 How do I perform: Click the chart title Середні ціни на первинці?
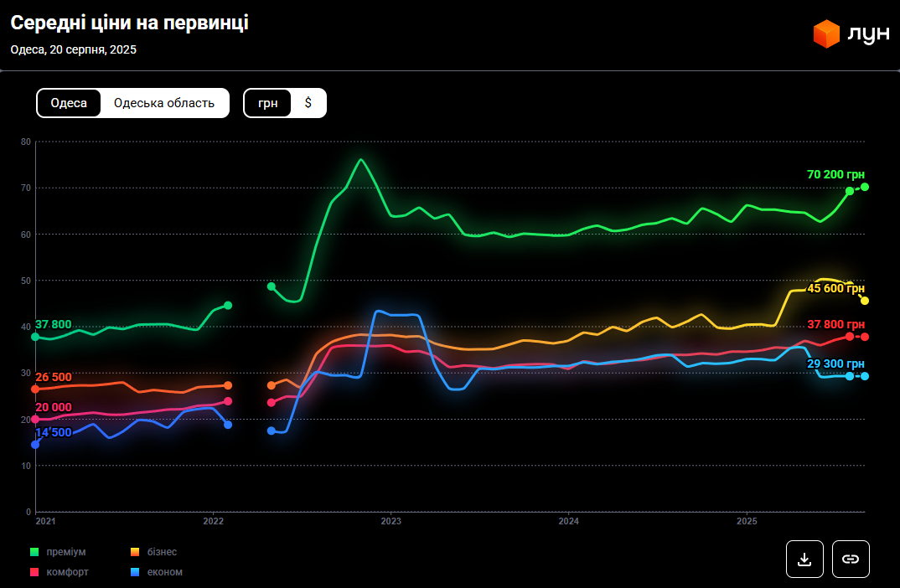tap(129, 23)
